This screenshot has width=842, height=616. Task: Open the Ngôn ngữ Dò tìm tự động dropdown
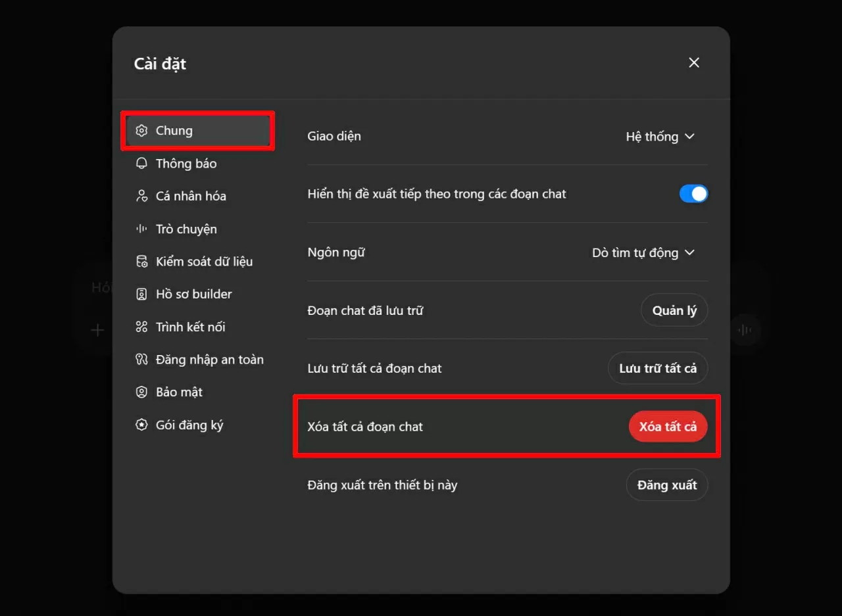click(x=643, y=252)
